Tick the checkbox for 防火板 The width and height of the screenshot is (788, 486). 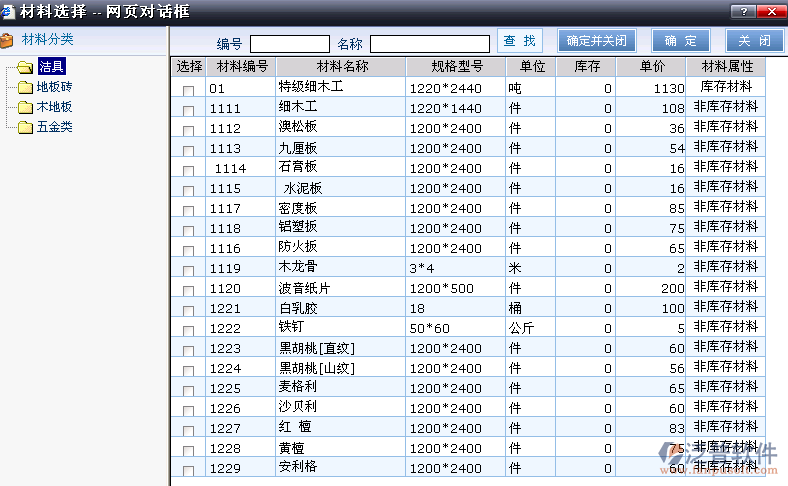click(188, 251)
